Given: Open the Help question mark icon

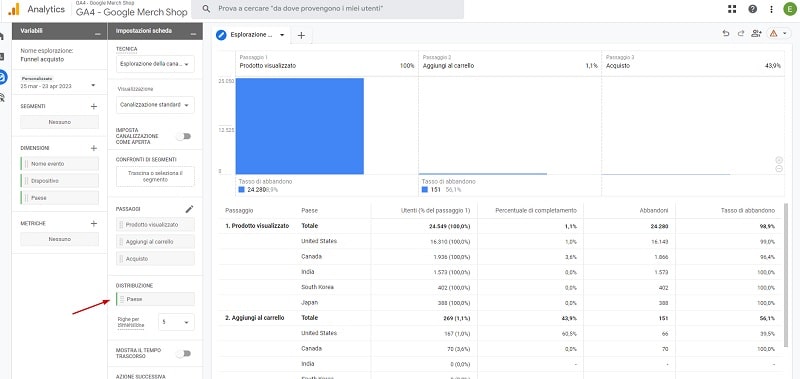Looking at the screenshot, I should tap(753, 9).
